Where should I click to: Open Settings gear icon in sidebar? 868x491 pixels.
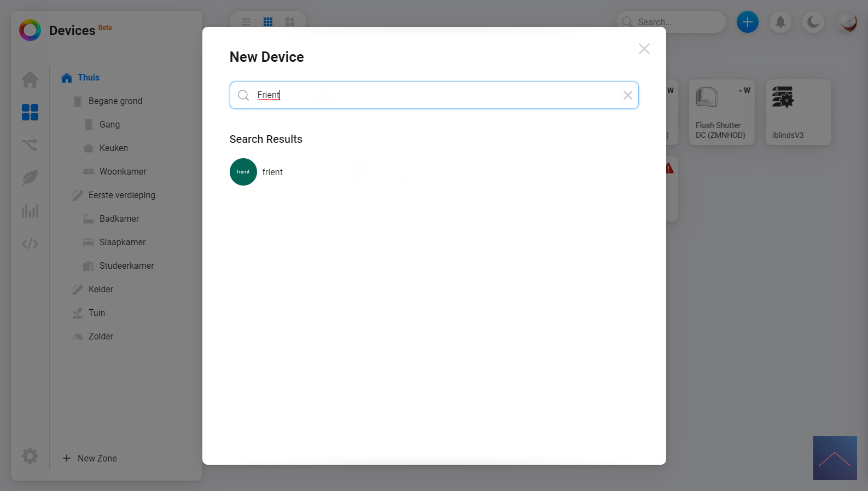pyautogui.click(x=30, y=455)
